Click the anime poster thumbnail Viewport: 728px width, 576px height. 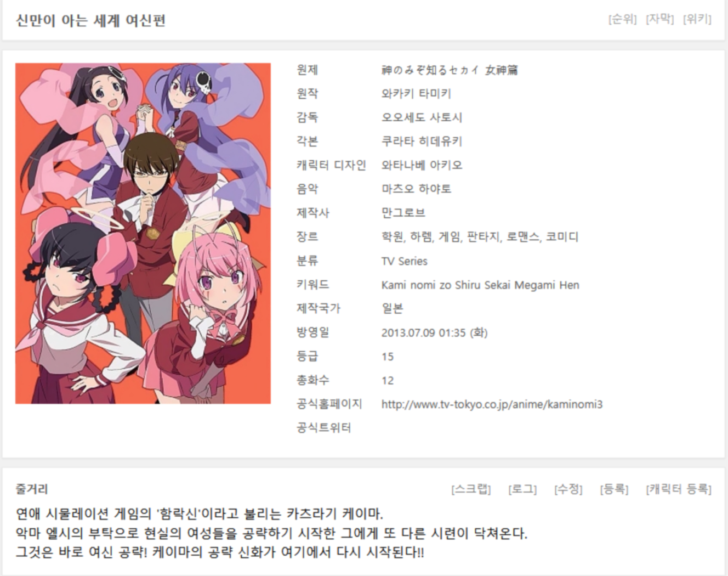143,233
